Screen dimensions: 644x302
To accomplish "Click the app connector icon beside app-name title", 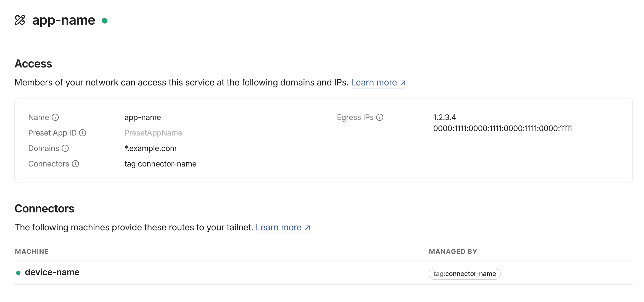I will pyautogui.click(x=20, y=20).
